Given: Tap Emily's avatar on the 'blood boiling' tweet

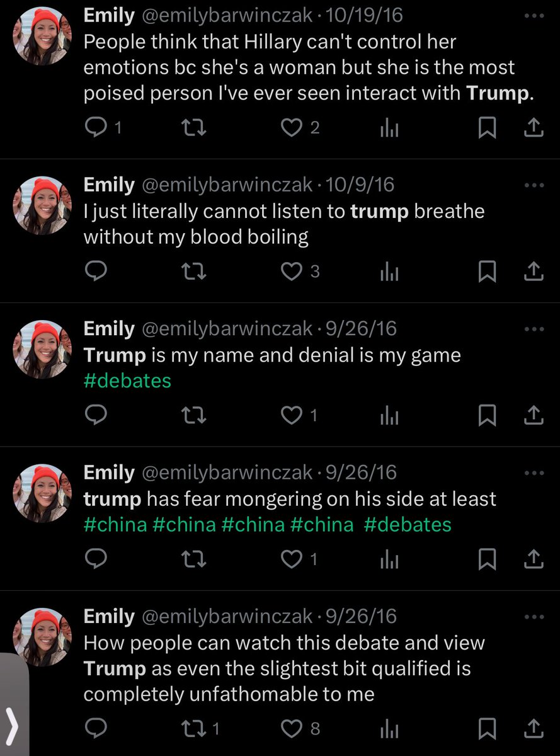Looking at the screenshot, I should pos(43,205).
